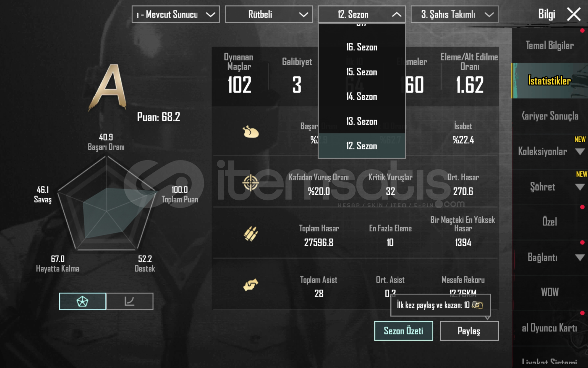Click the handshake assist icon
This screenshot has width=588, height=368.
coord(250,285)
